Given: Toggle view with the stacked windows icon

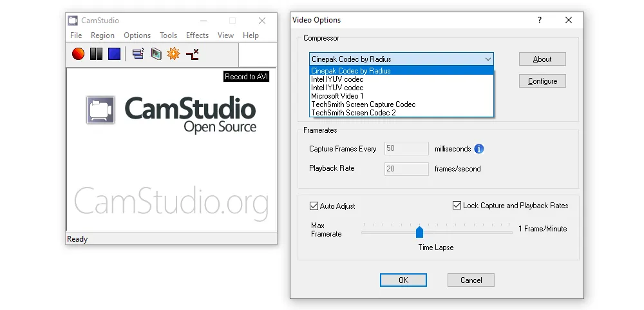Looking at the screenshot, I should tap(137, 54).
